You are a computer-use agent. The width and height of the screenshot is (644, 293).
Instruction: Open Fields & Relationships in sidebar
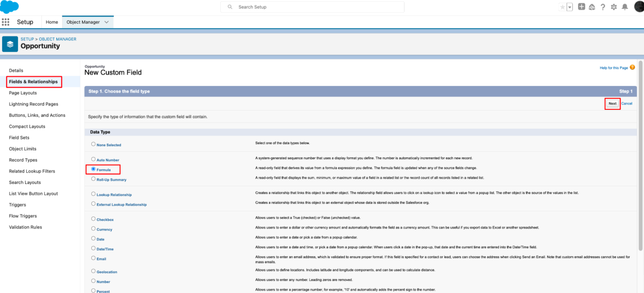pos(33,82)
